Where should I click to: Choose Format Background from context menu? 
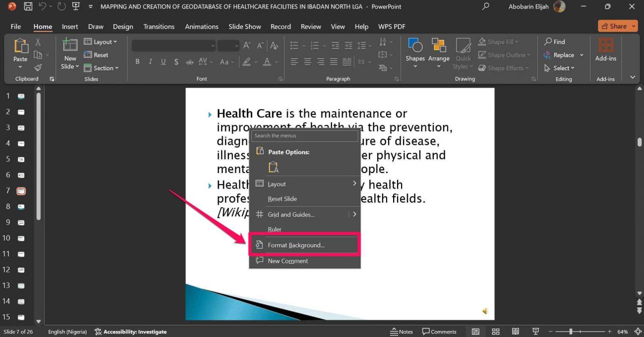tap(296, 245)
